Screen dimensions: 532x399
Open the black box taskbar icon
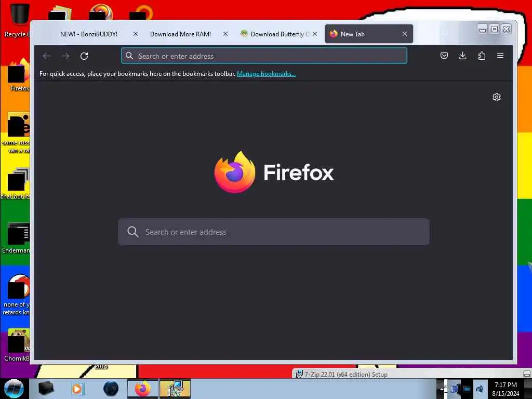pyautogui.click(x=46, y=389)
